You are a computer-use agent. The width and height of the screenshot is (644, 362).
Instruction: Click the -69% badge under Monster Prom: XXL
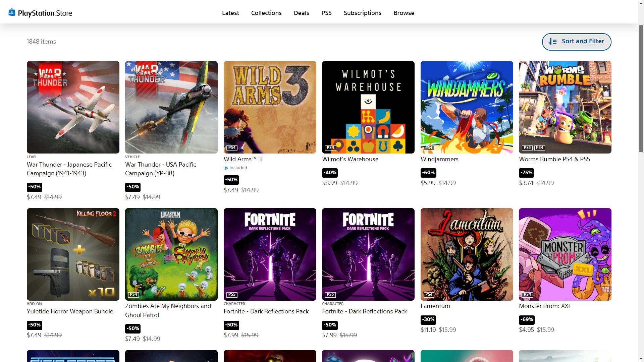(x=526, y=319)
